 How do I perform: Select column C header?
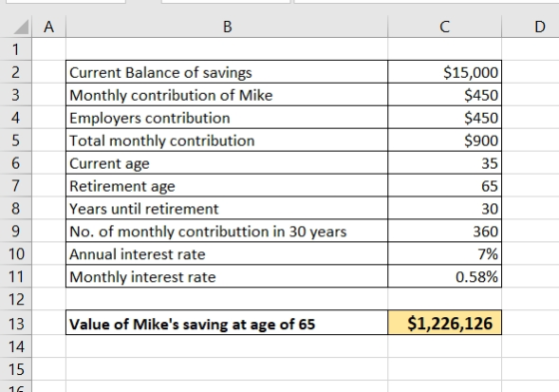point(444,27)
